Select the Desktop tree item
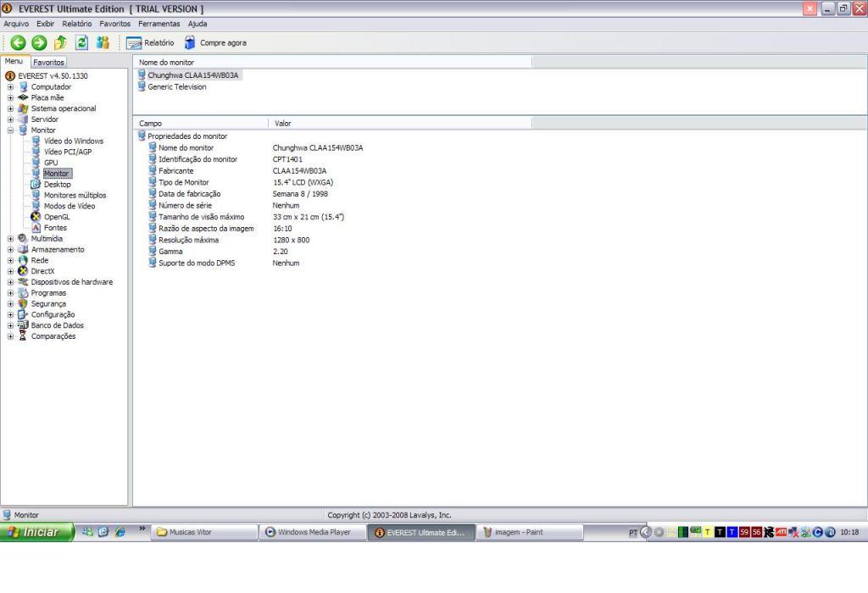The height and width of the screenshot is (593, 868). click(x=57, y=184)
